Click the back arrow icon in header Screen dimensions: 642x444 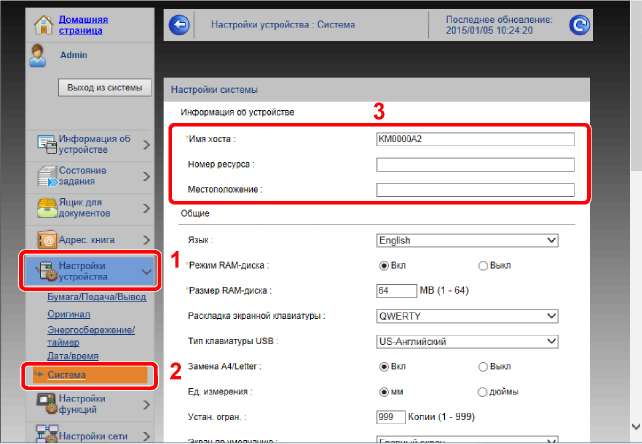coord(180,26)
